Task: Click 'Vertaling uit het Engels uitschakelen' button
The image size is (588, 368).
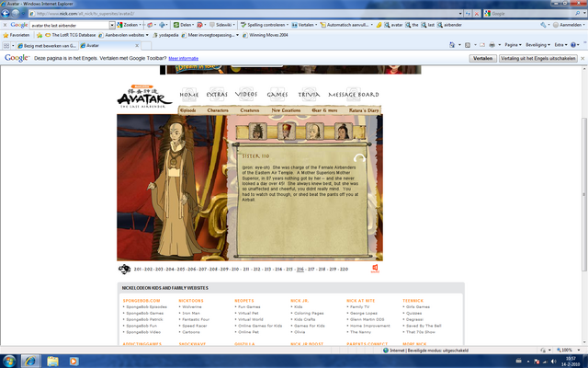Action: pyautogui.click(x=537, y=58)
